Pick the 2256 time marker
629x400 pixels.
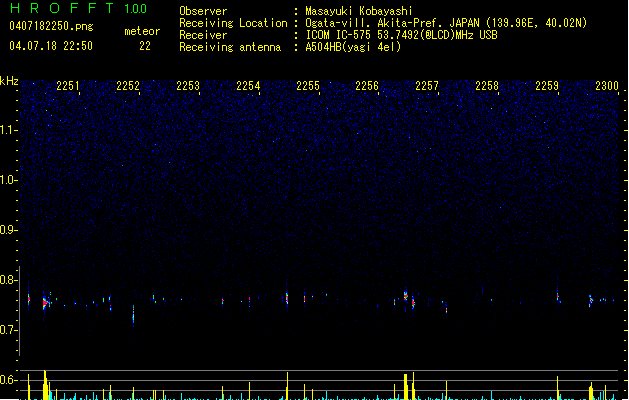(x=367, y=86)
